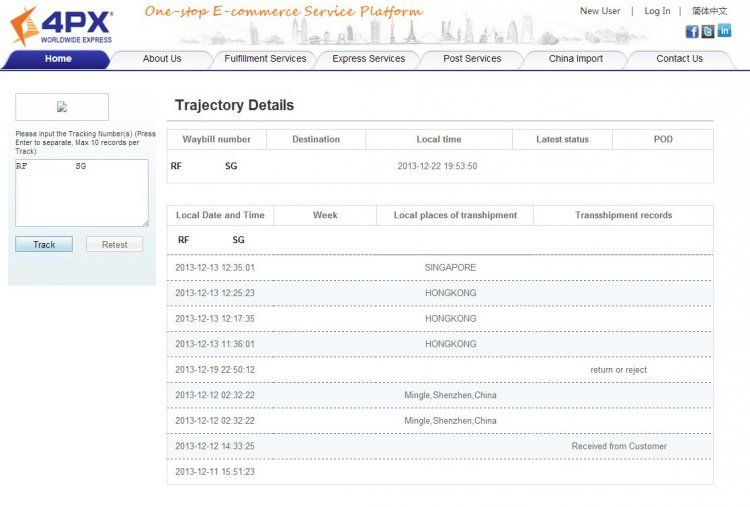This screenshot has width=750, height=507.
Task: Click the Latest status column header
Action: click(x=562, y=139)
